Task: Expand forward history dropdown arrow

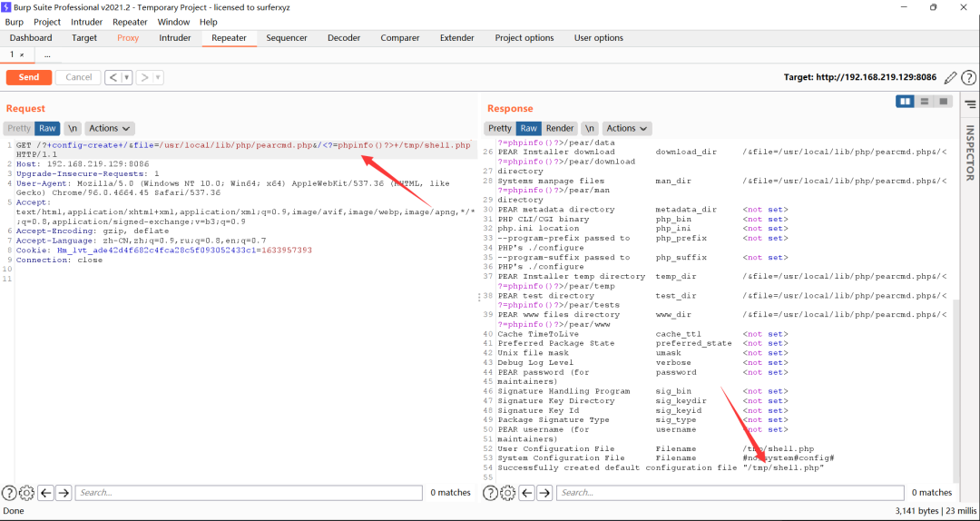Action: [158, 77]
